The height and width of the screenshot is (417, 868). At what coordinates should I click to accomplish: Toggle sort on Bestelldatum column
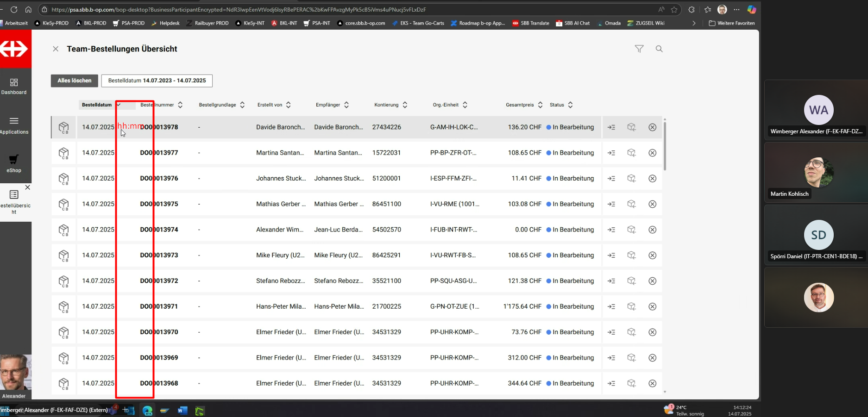97,105
